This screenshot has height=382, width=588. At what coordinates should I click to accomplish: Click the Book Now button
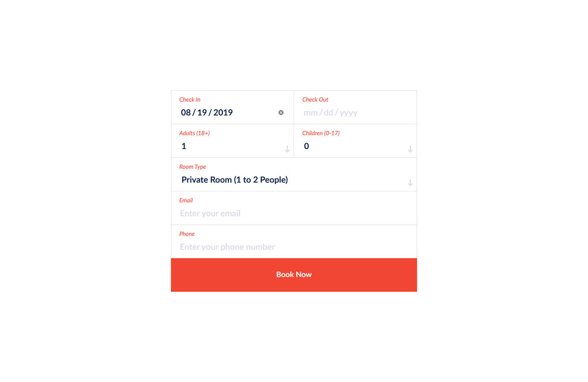(294, 275)
